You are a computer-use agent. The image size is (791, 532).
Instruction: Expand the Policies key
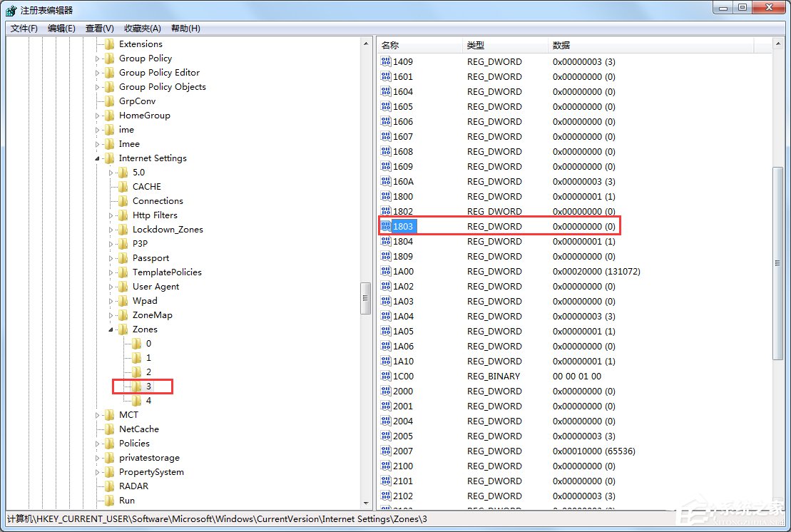[x=98, y=443]
